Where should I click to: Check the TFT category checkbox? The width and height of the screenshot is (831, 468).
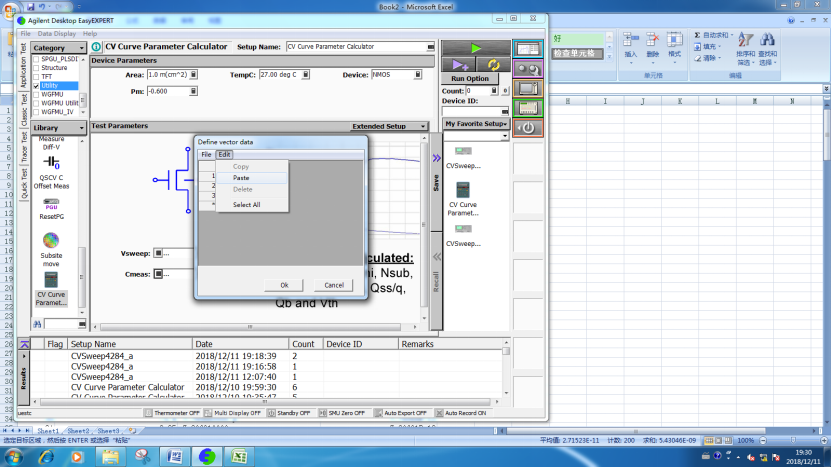pos(36,77)
